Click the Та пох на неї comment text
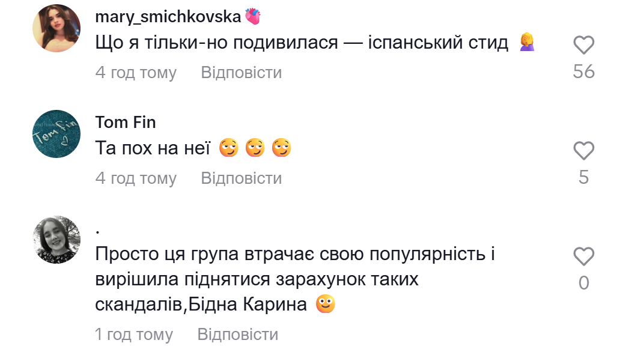Image resolution: width=626 pixels, height=364 pixels. [x=153, y=149]
